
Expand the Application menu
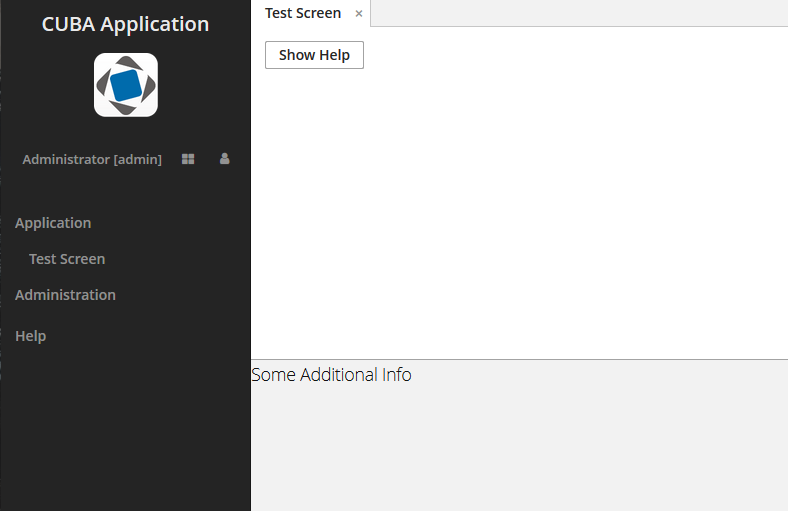tap(53, 223)
